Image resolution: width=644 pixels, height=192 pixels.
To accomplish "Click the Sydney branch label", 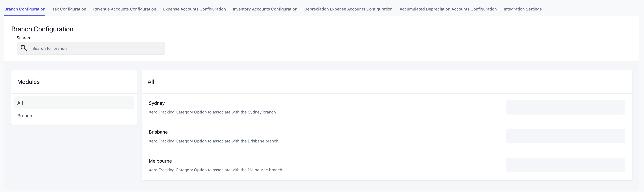I will 157,103.
